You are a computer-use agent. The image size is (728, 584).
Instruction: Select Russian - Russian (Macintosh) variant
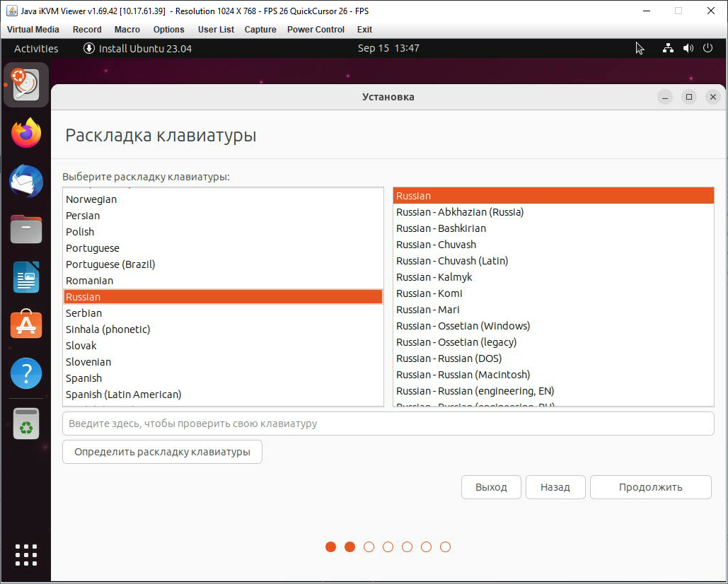(553, 374)
